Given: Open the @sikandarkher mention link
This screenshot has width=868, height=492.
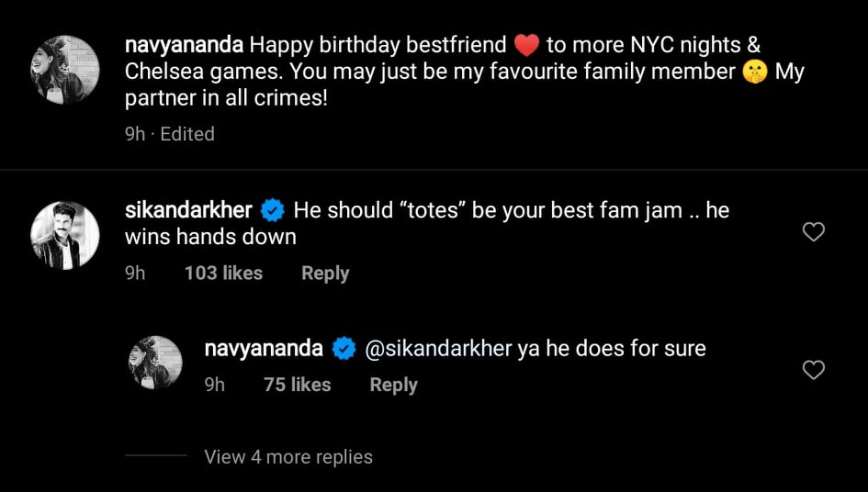Looking at the screenshot, I should tap(438, 349).
